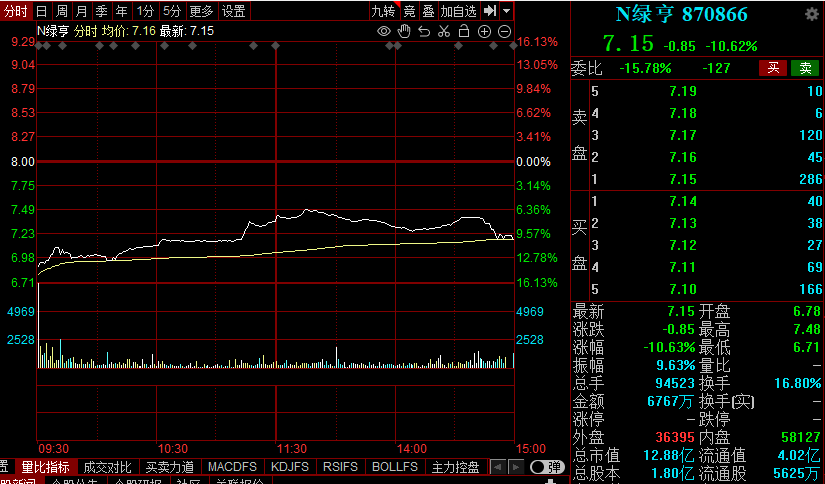Viewport: 825px width, 484px height.
Task: Select the 5分 five-minute chart
Action: click(x=172, y=11)
